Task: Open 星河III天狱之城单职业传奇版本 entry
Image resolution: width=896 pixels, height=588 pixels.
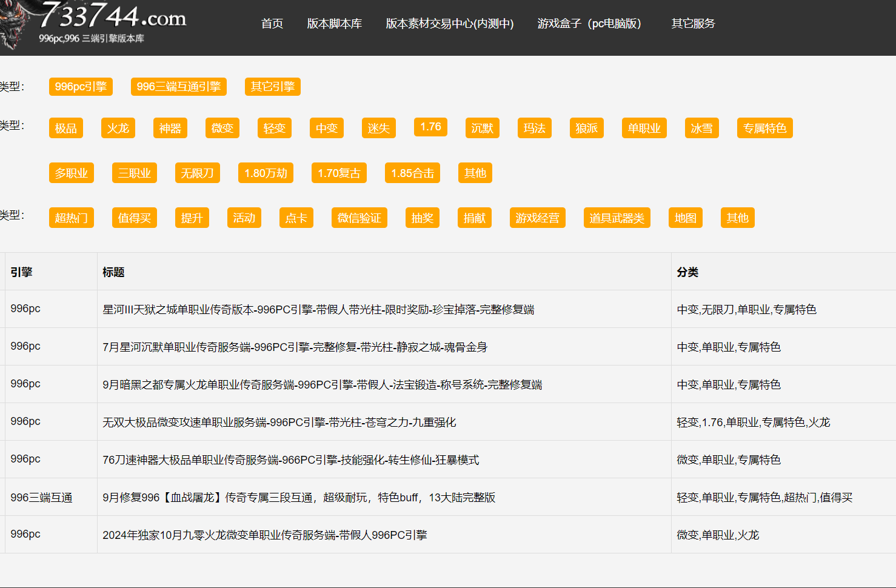Action: coord(318,310)
